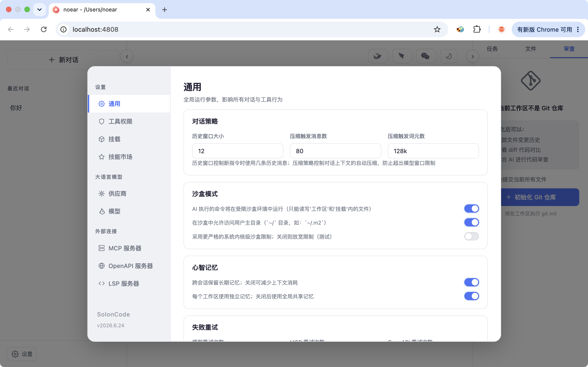
Task: Switch to the 审查 tab
Action: [569, 49]
